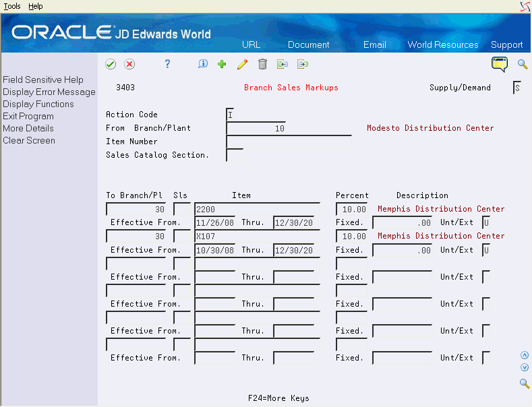Click To Branch/Pl field for item X107
This screenshot has height=407, width=532.
[x=136, y=236]
